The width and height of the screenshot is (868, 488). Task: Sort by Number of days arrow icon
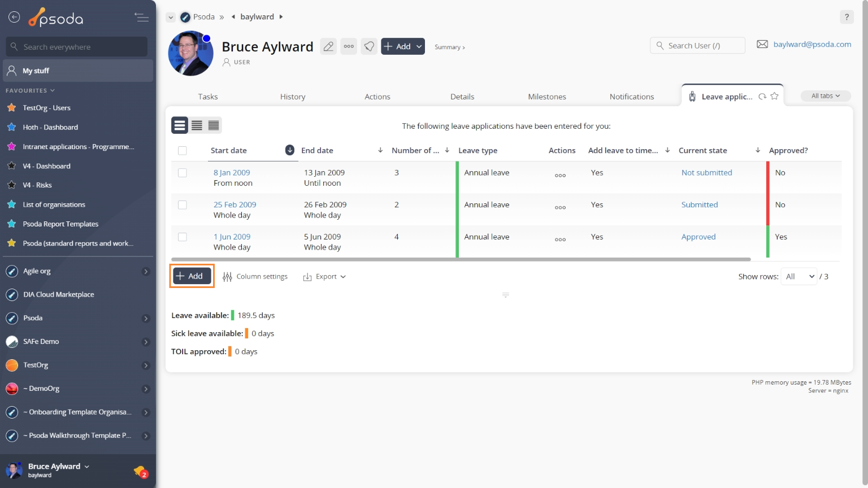click(447, 150)
